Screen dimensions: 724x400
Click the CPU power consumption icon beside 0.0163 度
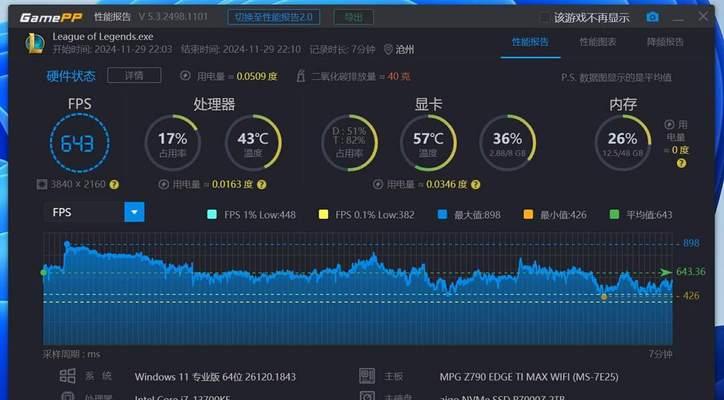(x=163, y=185)
